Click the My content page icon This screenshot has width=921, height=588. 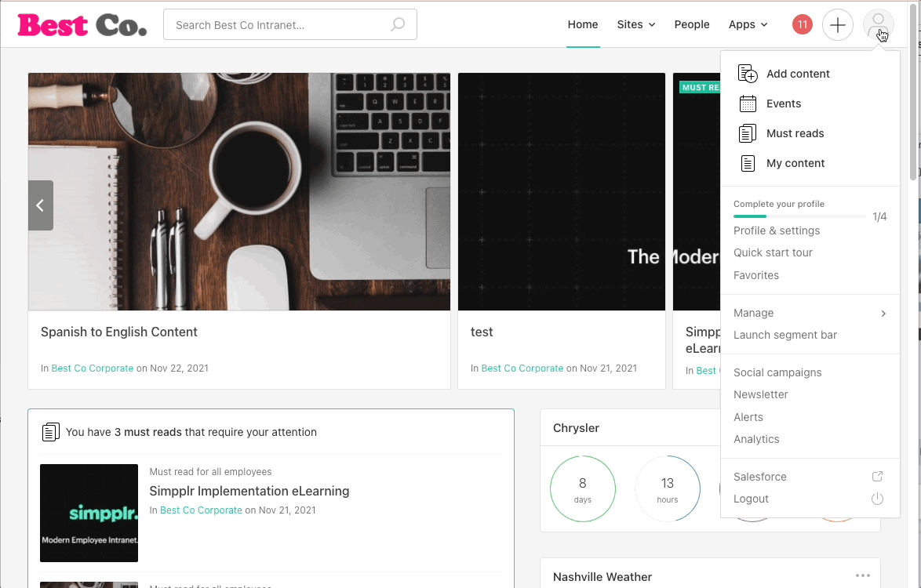coord(748,163)
